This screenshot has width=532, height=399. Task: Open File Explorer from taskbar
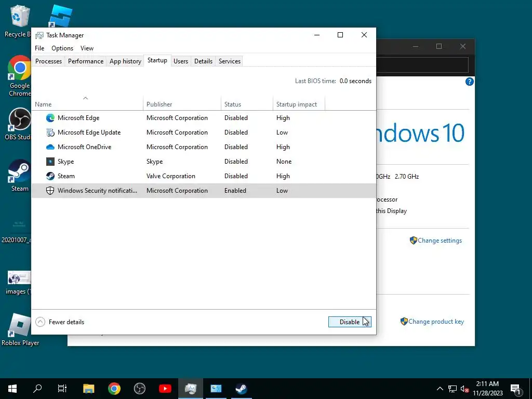click(x=88, y=389)
